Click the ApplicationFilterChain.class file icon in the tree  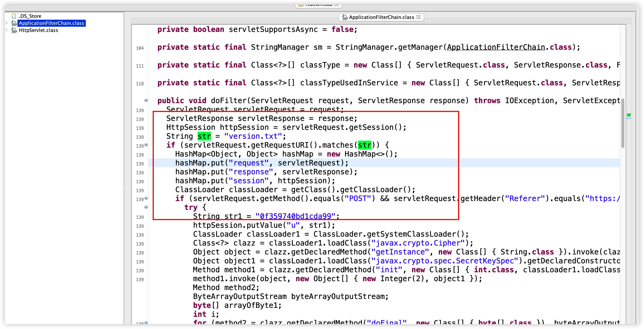tap(14, 23)
